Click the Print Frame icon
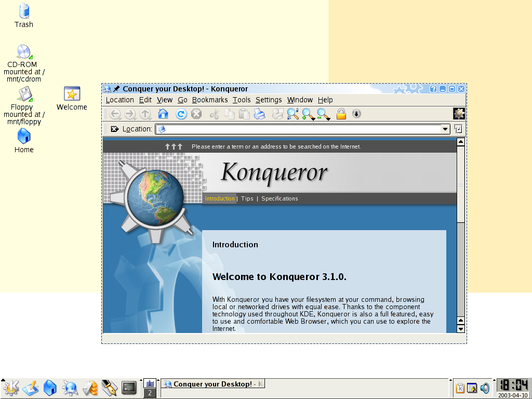 click(x=278, y=114)
